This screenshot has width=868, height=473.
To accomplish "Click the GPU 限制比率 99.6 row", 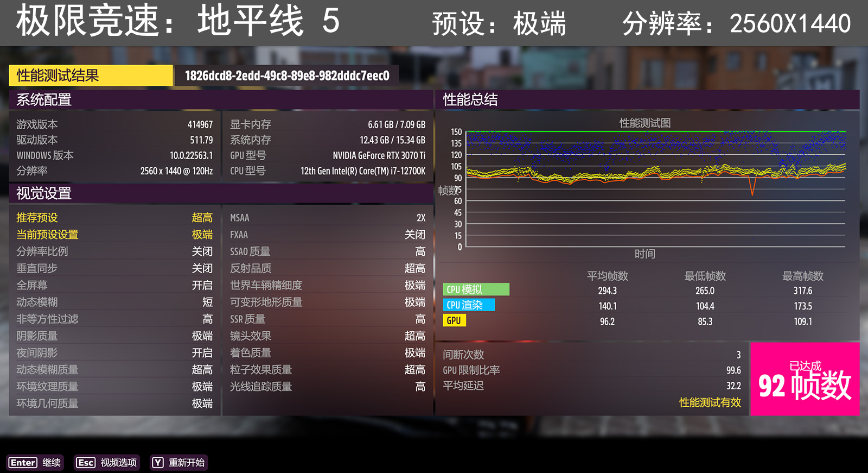I will 592,370.
